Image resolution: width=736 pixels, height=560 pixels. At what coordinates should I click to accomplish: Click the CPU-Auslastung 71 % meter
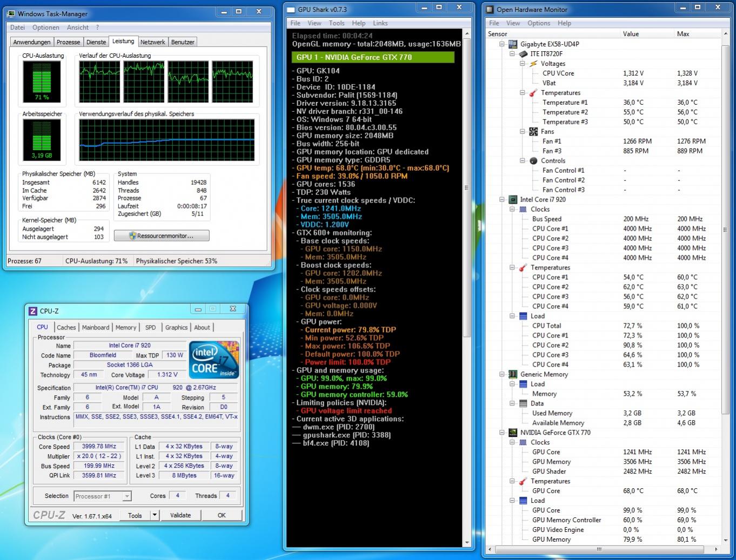[42, 81]
